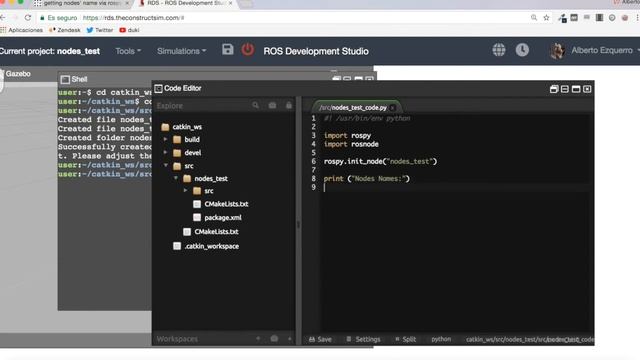Click the briefcase icon in Explore panel
This screenshot has width=640, height=360.
pyautogui.click(x=272, y=105)
